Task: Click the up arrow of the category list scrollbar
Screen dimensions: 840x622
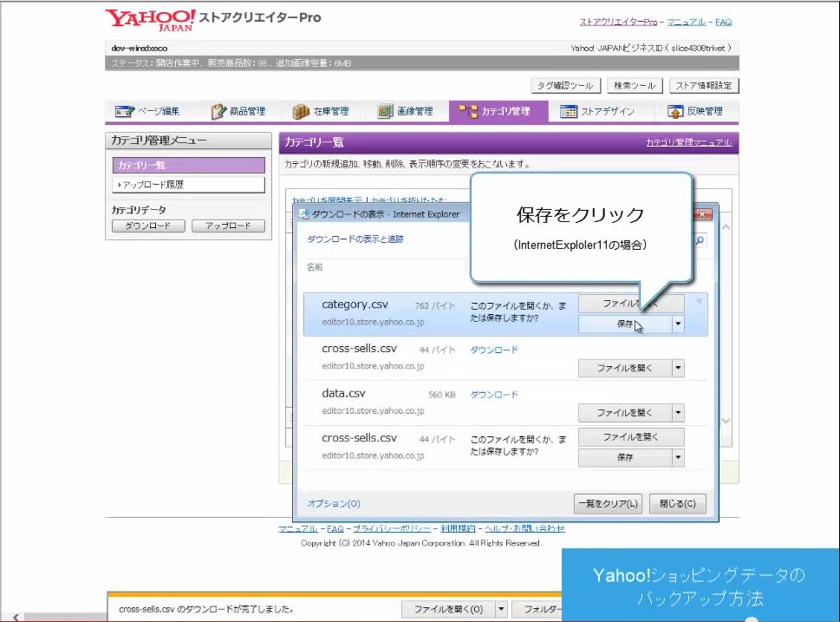Action: (x=726, y=227)
